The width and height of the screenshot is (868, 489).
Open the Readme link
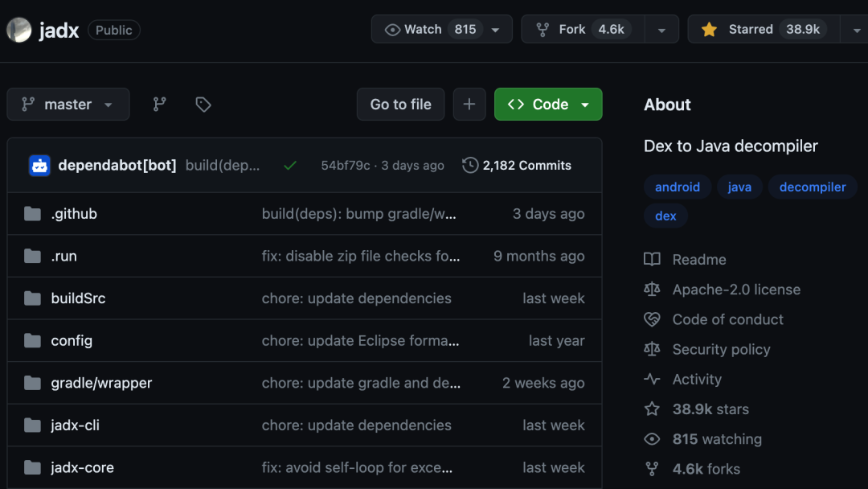(x=699, y=259)
